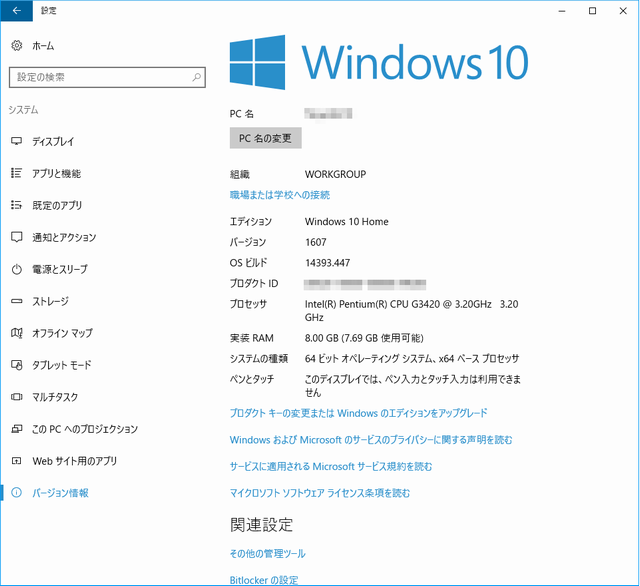Open Home via the gear icon

point(17,46)
